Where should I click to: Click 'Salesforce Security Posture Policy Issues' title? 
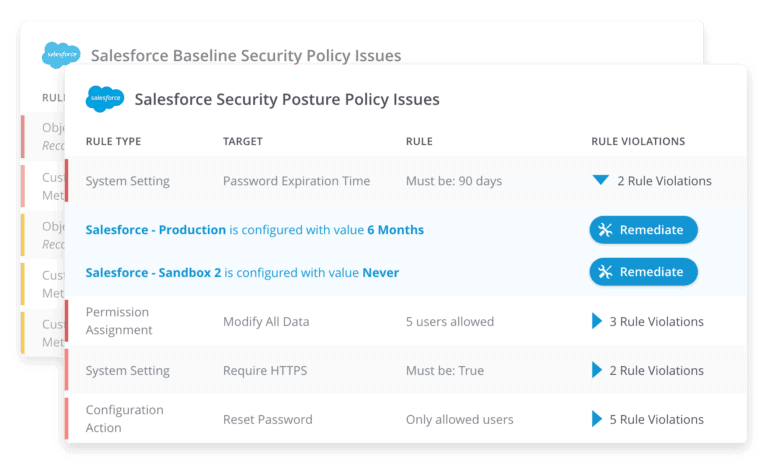pos(287,99)
